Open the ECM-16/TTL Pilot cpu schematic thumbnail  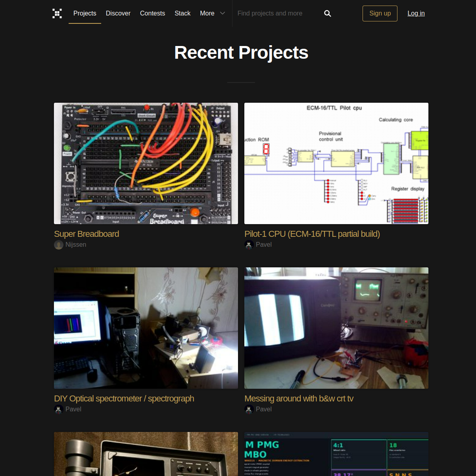pos(336,163)
